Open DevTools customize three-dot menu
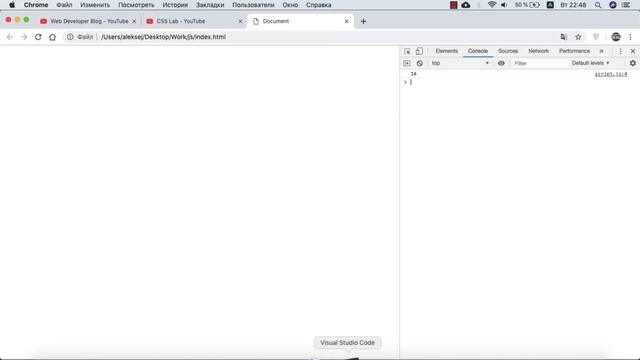 pyautogui.click(x=620, y=51)
